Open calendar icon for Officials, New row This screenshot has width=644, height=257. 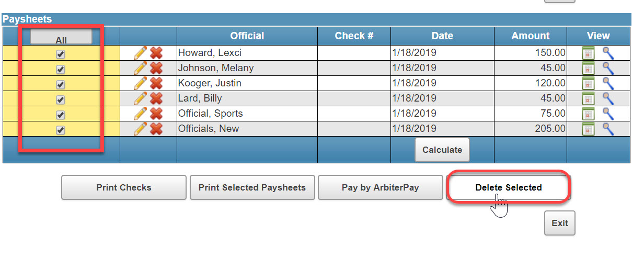pos(589,129)
